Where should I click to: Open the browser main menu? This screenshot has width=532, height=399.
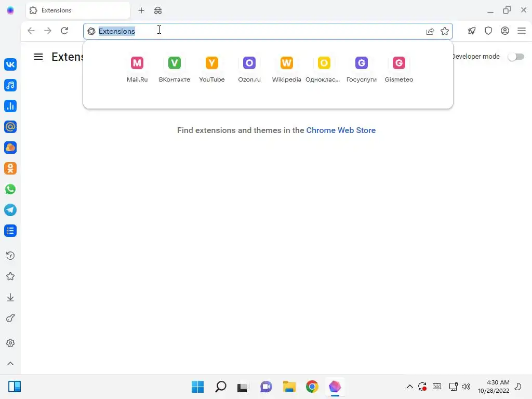522,31
